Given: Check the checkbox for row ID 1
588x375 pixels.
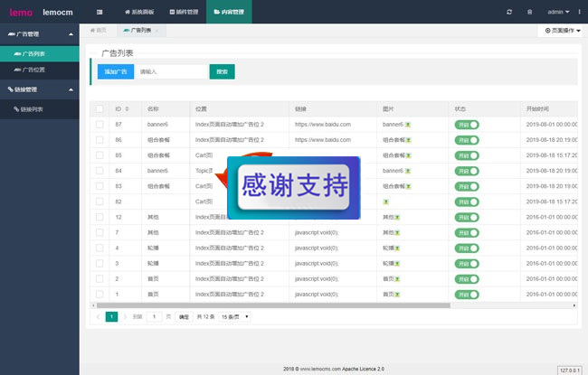Looking at the screenshot, I should pyautogui.click(x=100, y=294).
